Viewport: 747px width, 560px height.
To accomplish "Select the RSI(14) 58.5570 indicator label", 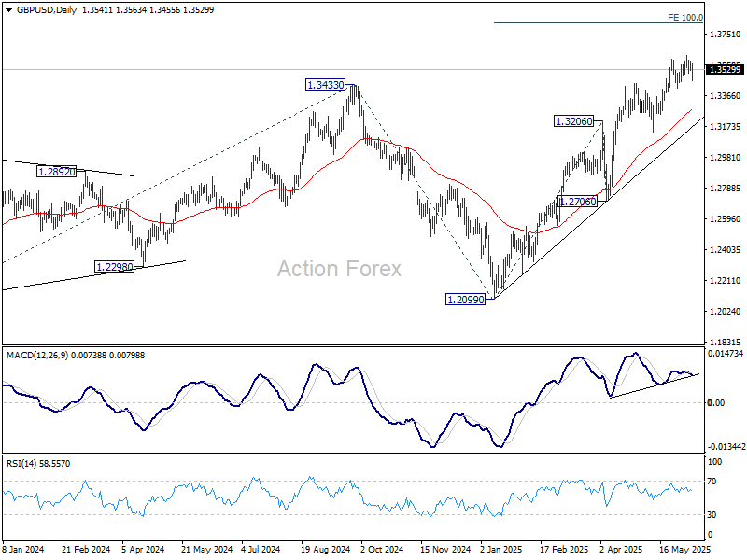I will 38,463.
